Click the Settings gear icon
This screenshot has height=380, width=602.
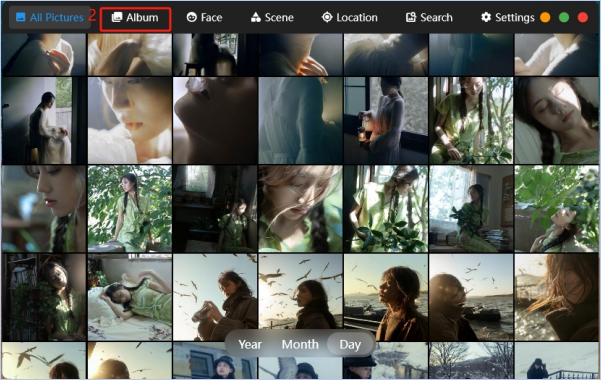(x=486, y=17)
